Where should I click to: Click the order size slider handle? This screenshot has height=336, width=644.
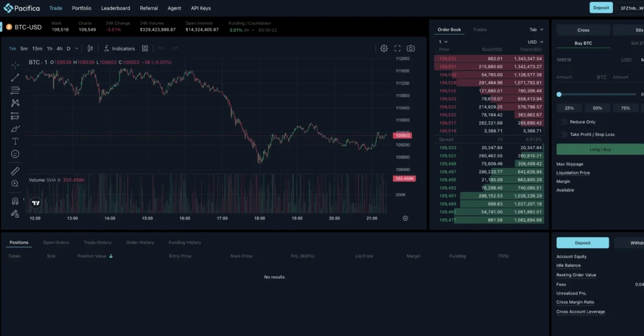pyautogui.click(x=559, y=94)
